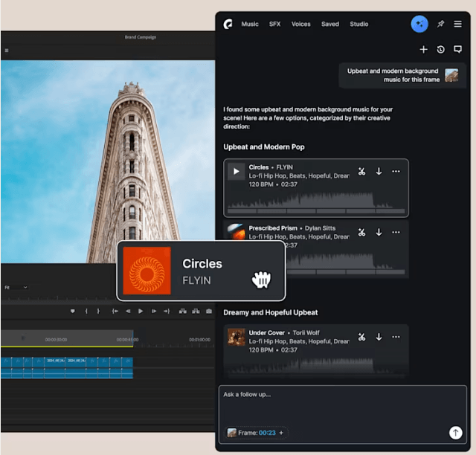Click the Upbeat and Modern Pop heading
476x455 pixels.
[264, 147]
